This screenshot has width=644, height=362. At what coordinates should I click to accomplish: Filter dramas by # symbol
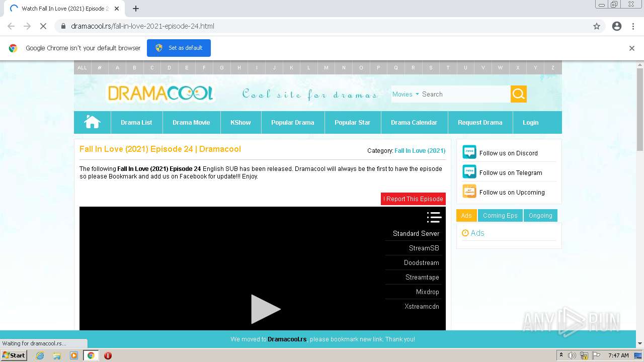[x=100, y=67]
